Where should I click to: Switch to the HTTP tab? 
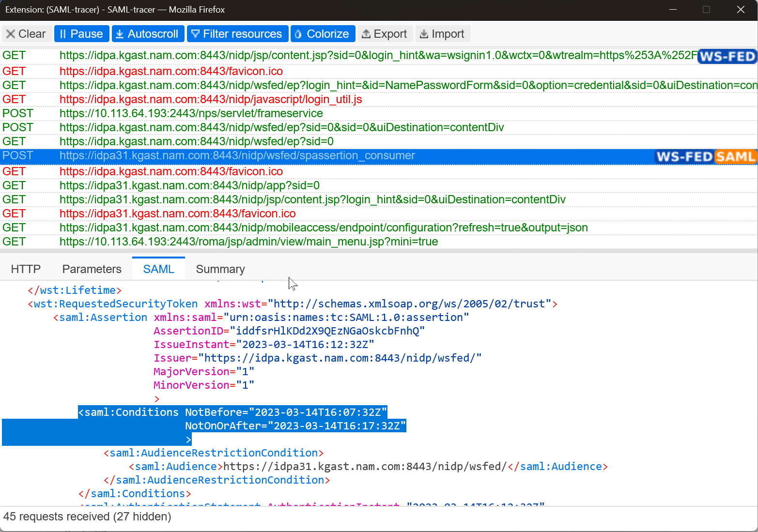click(x=26, y=269)
